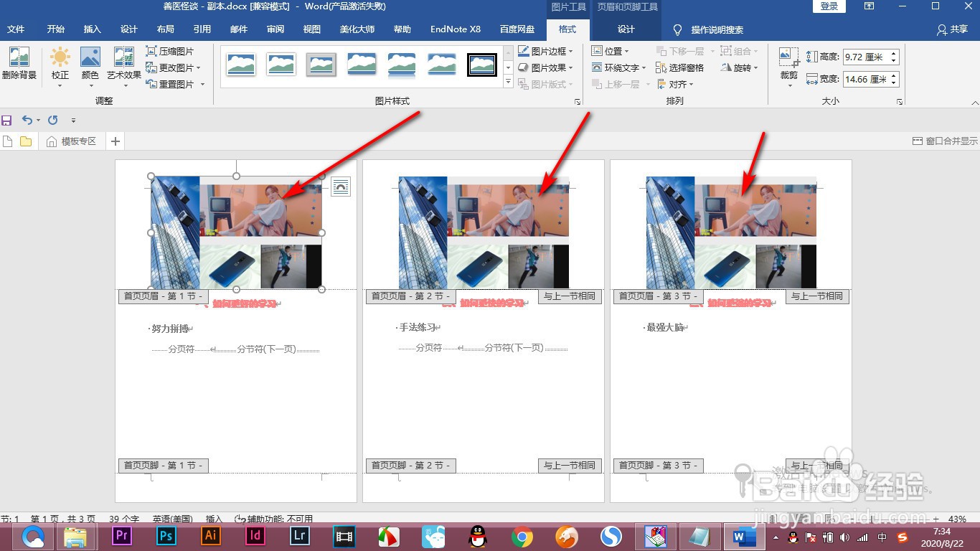Click the lightbulb Tell Me search (操作说明搜索)

tap(707, 29)
